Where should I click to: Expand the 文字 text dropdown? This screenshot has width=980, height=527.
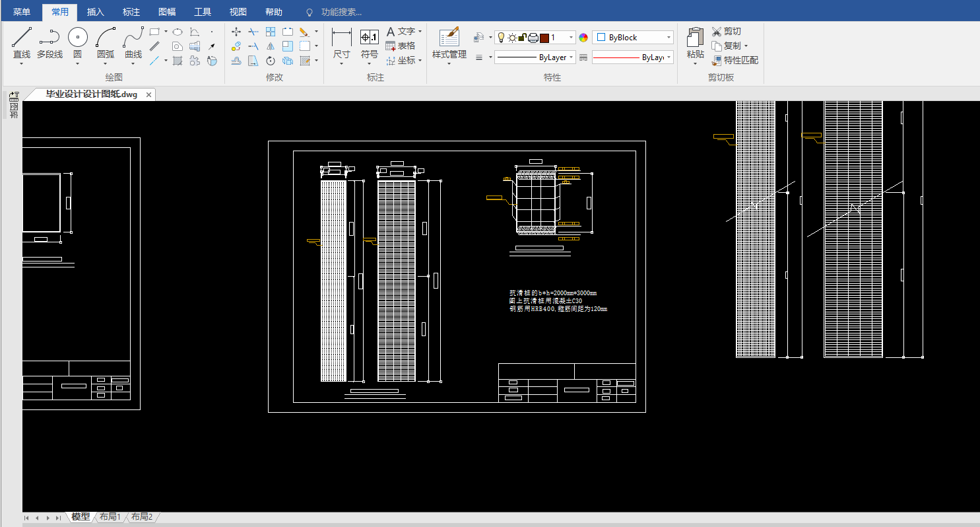click(x=420, y=32)
